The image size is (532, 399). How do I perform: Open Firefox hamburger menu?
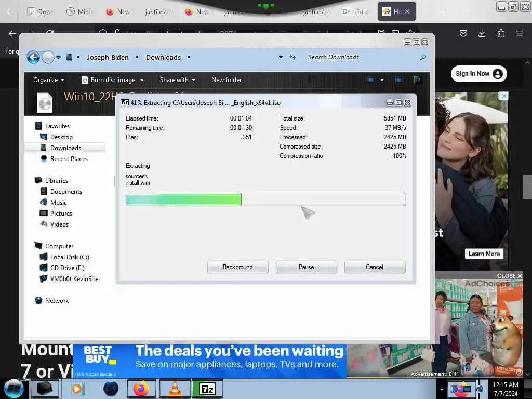520,33
